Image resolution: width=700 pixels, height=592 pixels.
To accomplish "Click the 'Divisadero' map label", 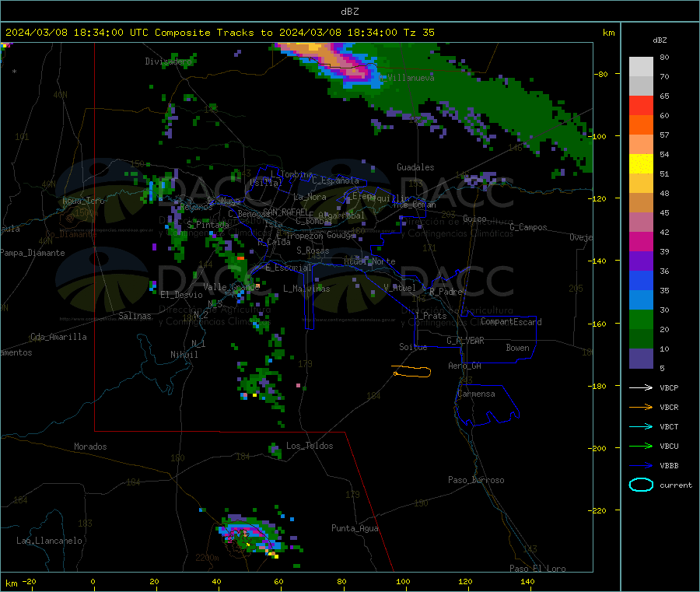I will (168, 61).
